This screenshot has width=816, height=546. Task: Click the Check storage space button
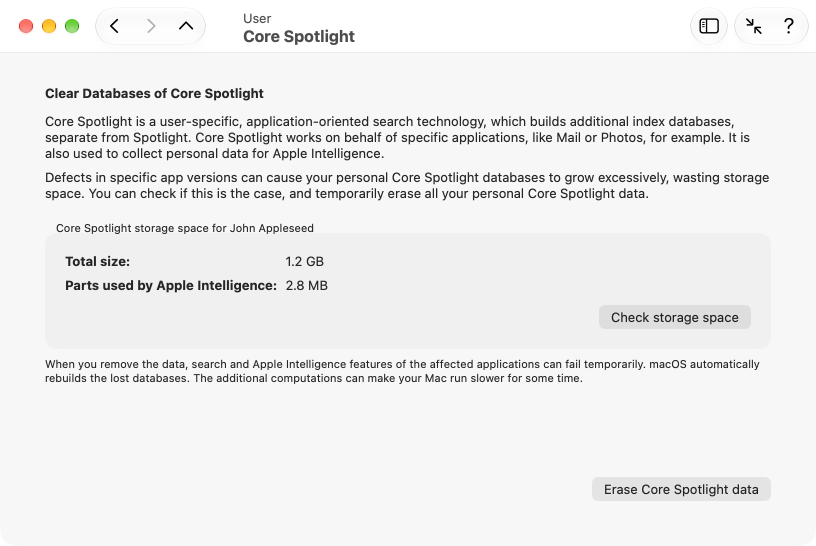(x=674, y=317)
